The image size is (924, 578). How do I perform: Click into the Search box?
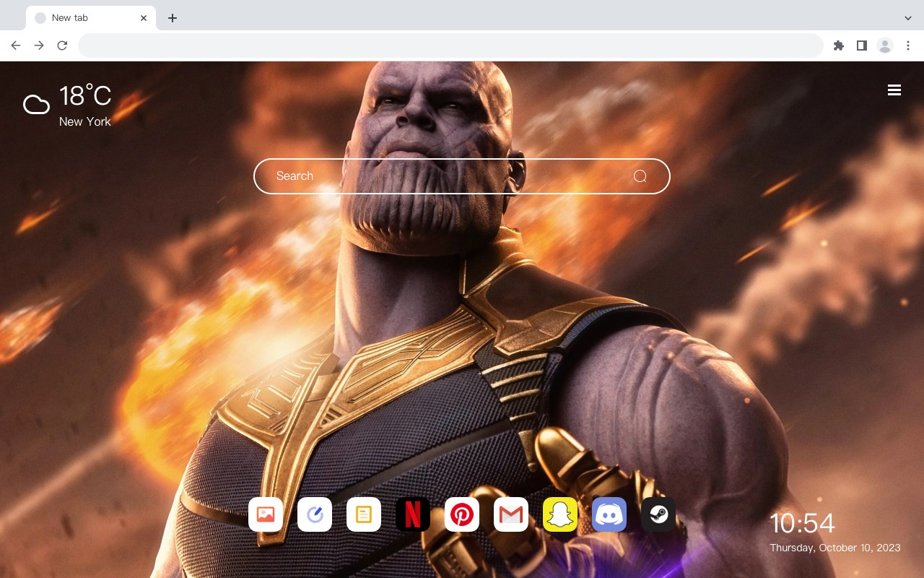(x=462, y=176)
